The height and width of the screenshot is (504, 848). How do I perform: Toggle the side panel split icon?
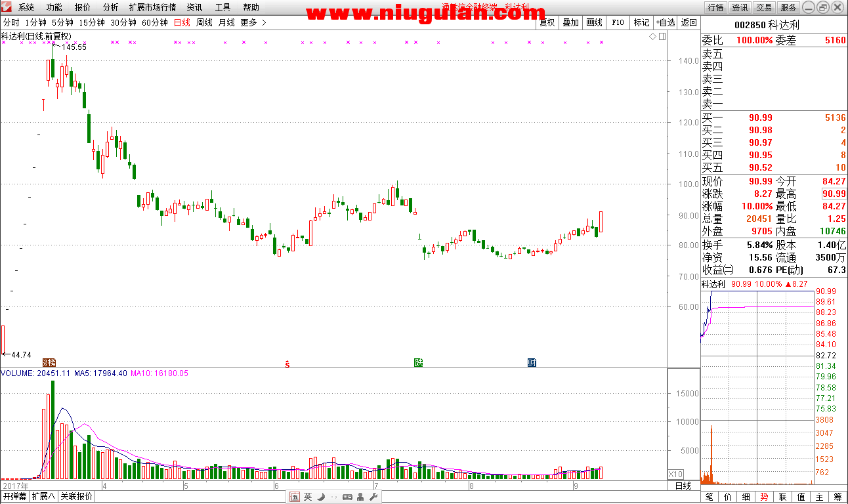(661, 37)
